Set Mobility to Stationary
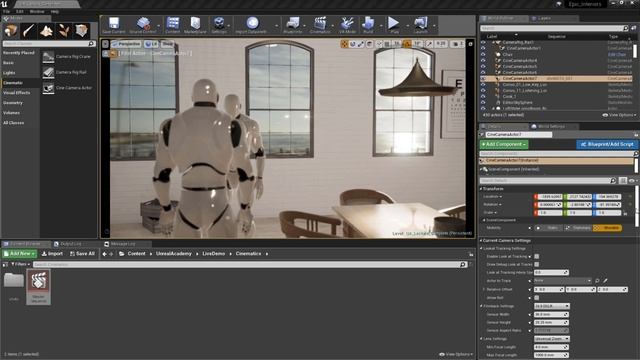The width and height of the screenshot is (640, 360). pyautogui.click(x=578, y=228)
